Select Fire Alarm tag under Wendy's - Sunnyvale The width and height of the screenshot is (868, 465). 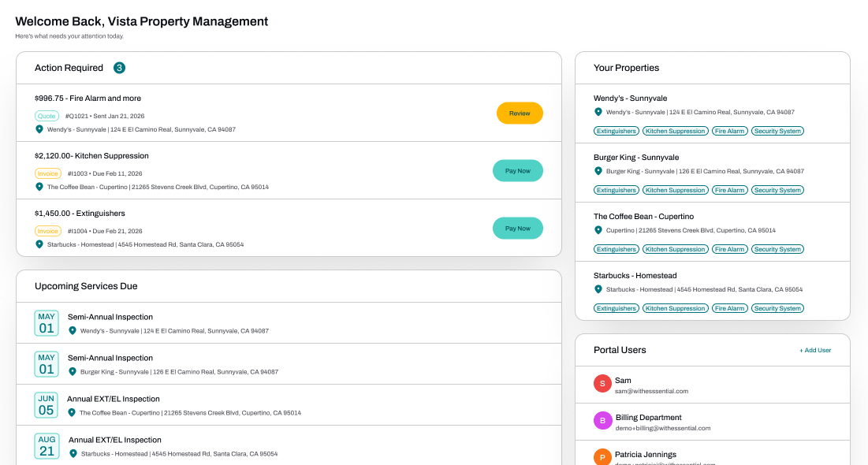click(x=729, y=131)
